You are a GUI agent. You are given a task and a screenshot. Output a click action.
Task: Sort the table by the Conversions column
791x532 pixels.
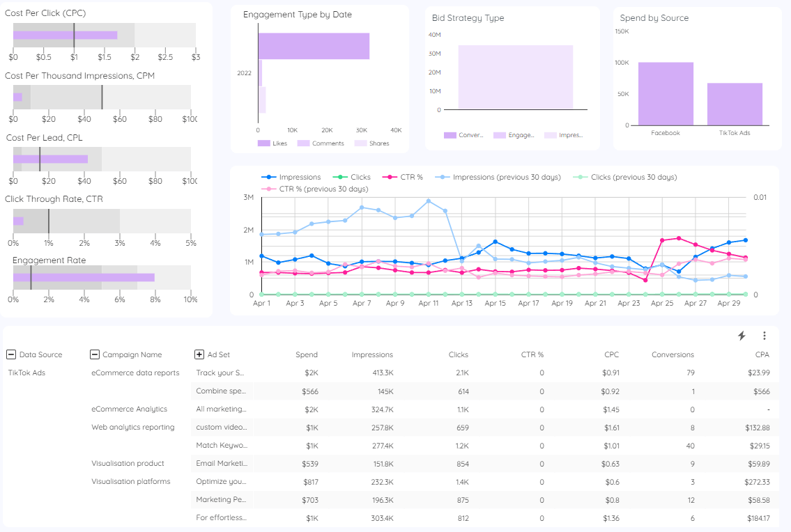coord(673,354)
